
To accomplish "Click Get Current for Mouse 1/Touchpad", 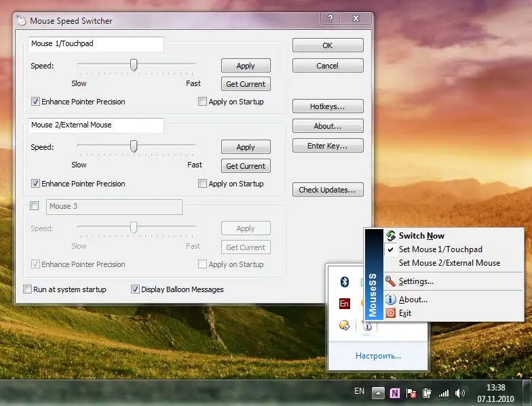I will click(246, 84).
